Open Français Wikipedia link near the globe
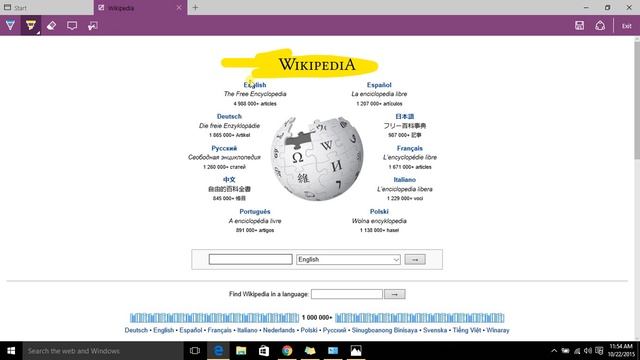 coord(409,148)
